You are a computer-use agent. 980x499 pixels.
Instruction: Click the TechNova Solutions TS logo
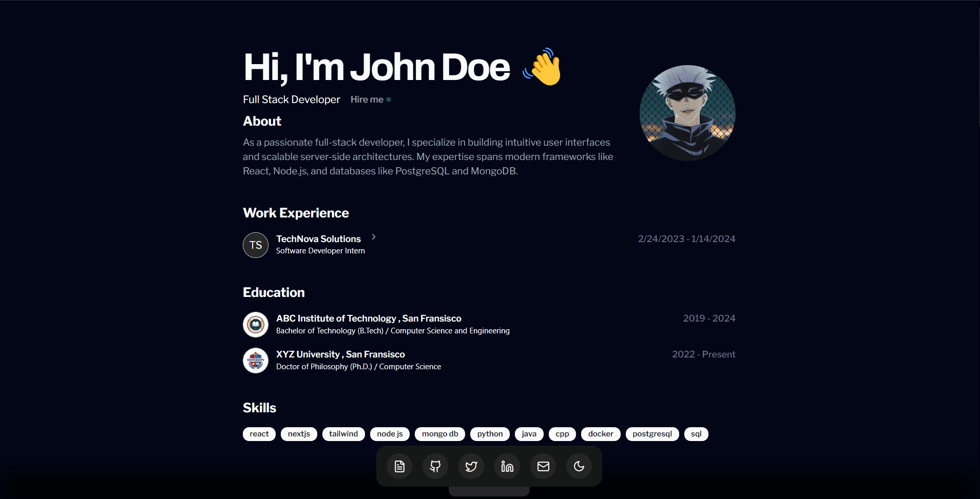(x=255, y=245)
